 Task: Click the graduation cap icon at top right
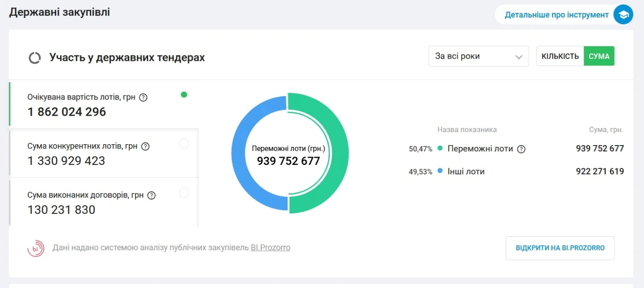point(623,15)
